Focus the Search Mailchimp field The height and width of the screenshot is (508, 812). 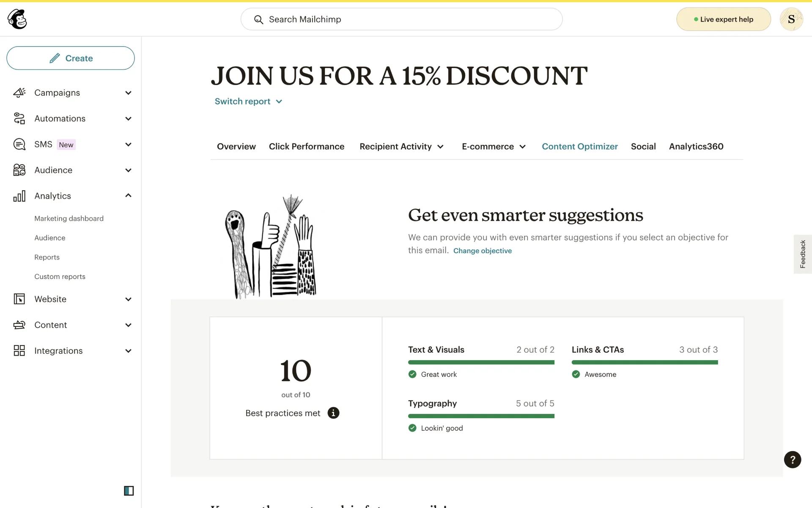tap(402, 19)
